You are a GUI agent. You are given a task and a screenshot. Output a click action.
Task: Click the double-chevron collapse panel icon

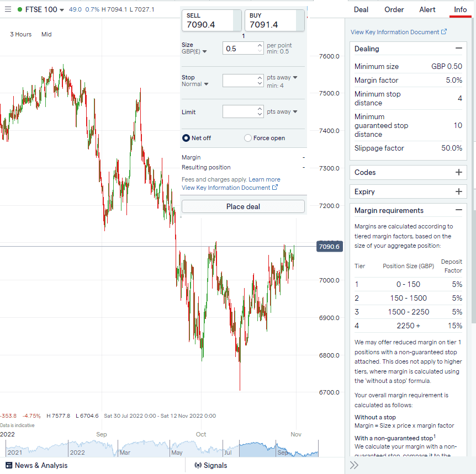355,465
